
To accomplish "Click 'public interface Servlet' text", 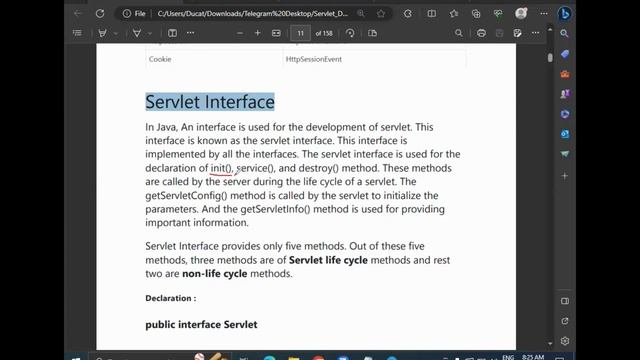I will click(201, 324).
